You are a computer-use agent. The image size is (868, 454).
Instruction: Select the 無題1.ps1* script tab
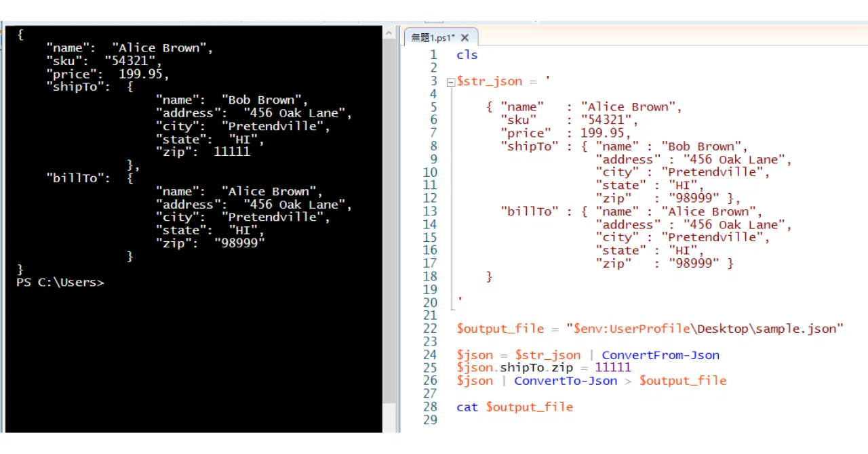(x=433, y=38)
